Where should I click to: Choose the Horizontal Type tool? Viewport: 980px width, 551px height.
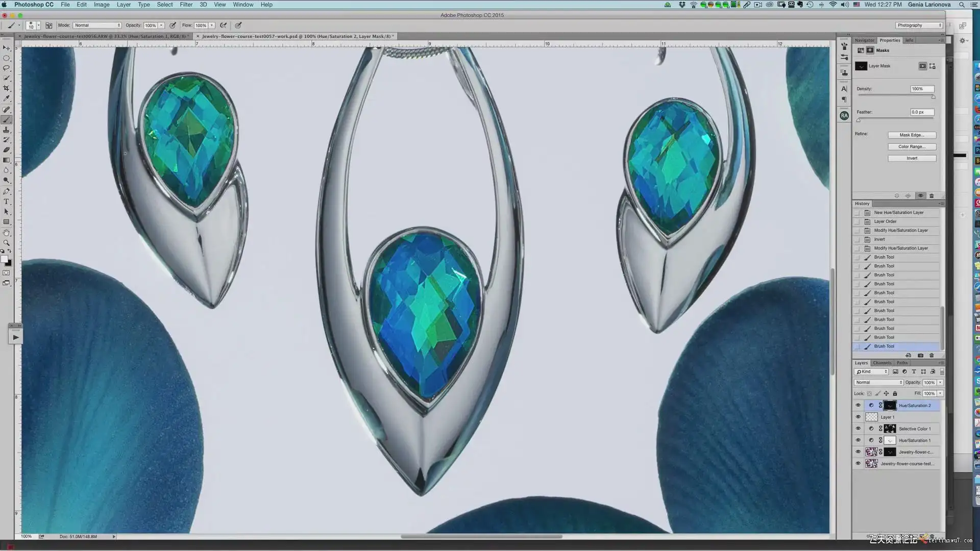(7, 202)
